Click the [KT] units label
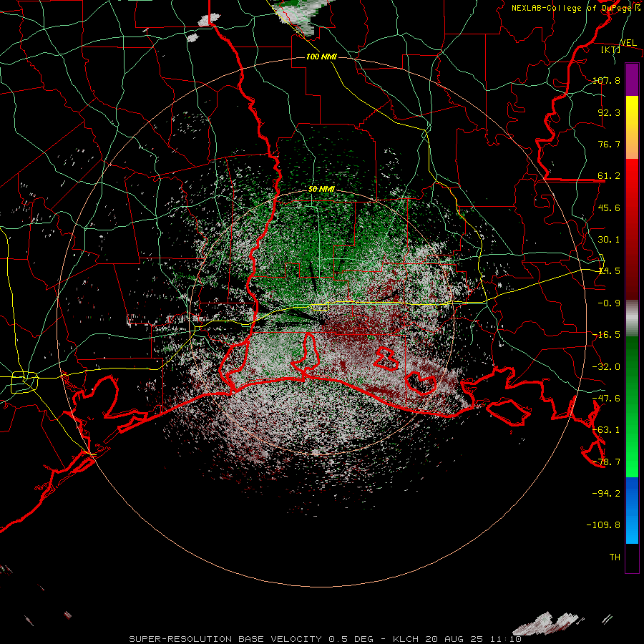This screenshot has height=644, width=644. [x=611, y=49]
